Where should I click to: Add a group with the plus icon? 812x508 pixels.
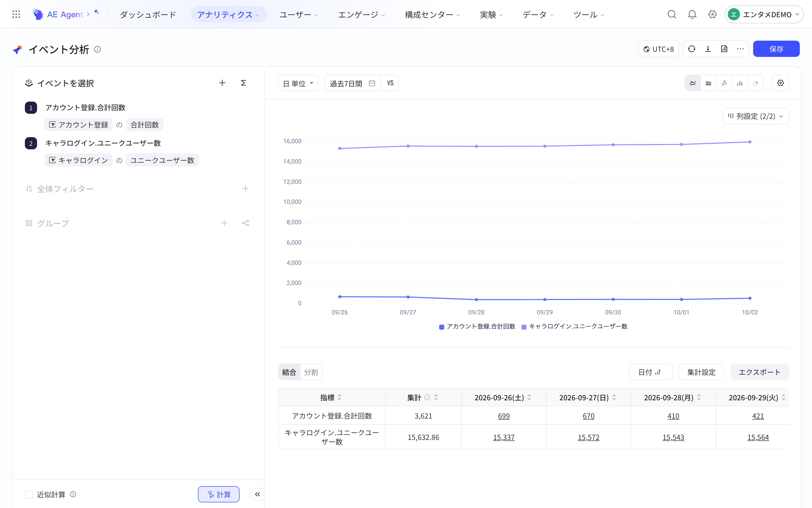(x=224, y=223)
